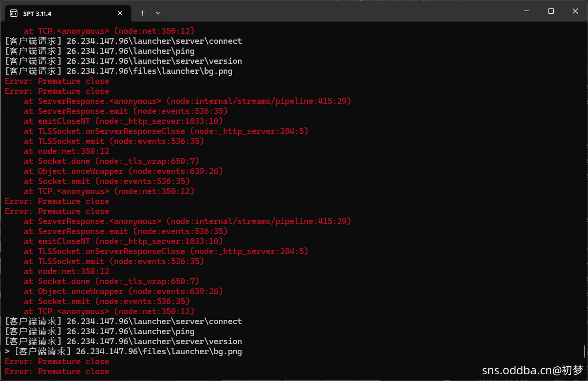Screen dimensions: 588x381
Task: Close the terminal window
Action: (x=575, y=11)
